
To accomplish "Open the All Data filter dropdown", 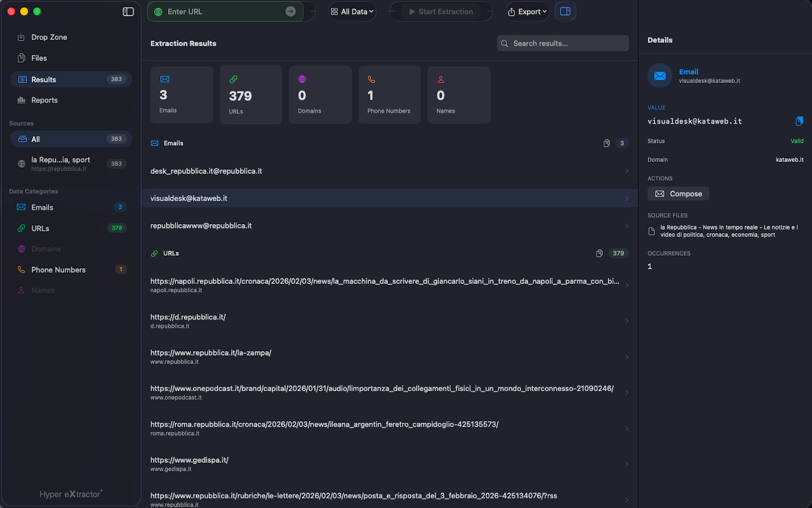I will coord(352,12).
